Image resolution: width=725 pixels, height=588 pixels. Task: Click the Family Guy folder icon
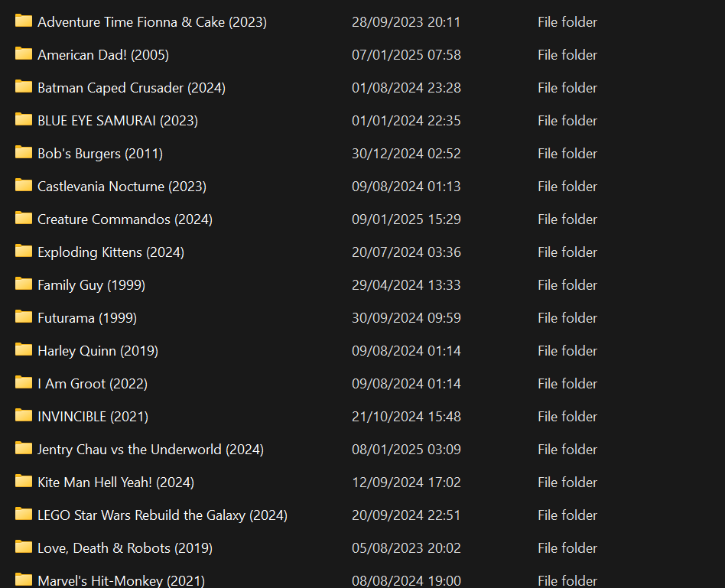[23, 284]
